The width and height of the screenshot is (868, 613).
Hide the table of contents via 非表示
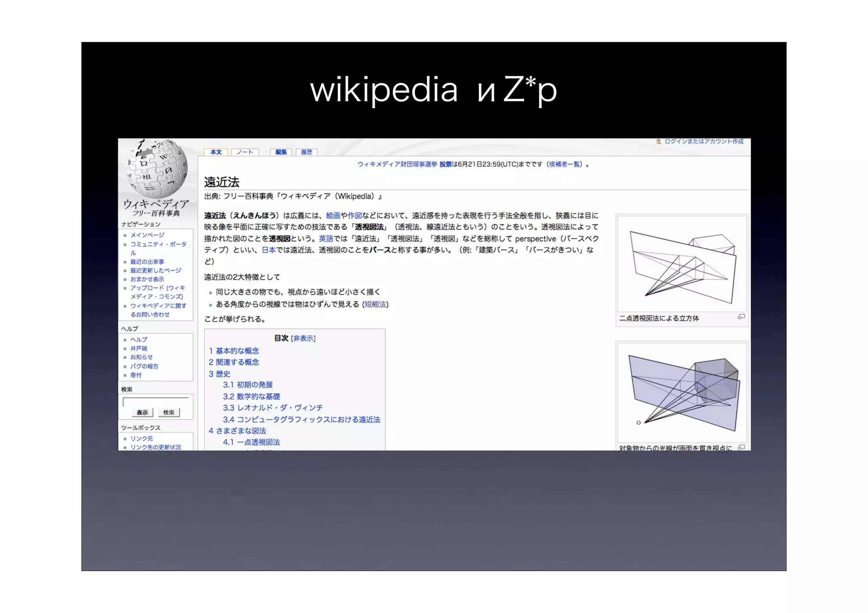coord(303,338)
